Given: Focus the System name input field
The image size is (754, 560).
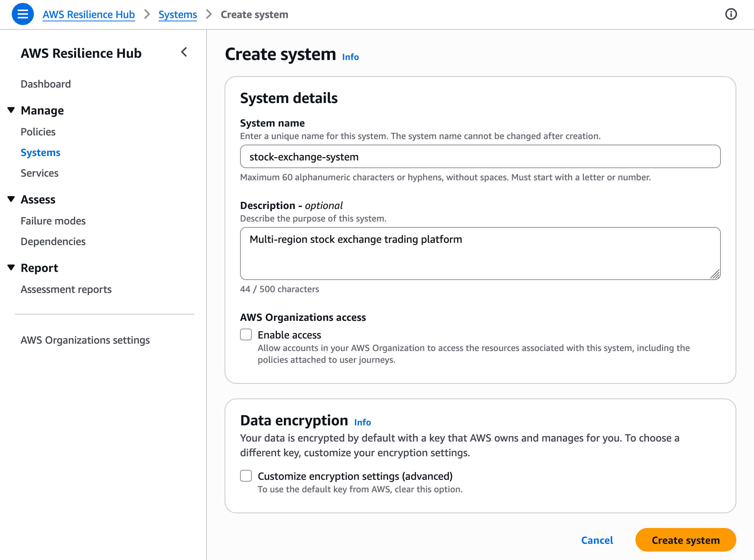Looking at the screenshot, I should (x=480, y=156).
